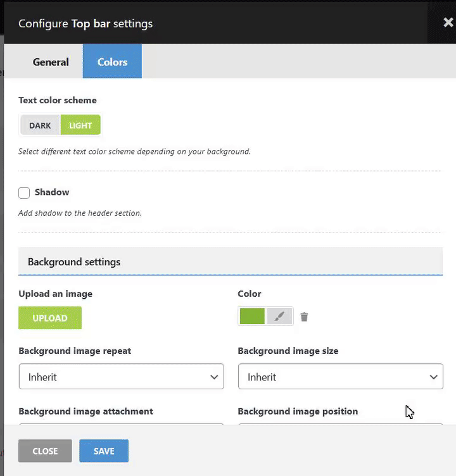Open the Background image repeat dropdown

pyautogui.click(x=121, y=377)
